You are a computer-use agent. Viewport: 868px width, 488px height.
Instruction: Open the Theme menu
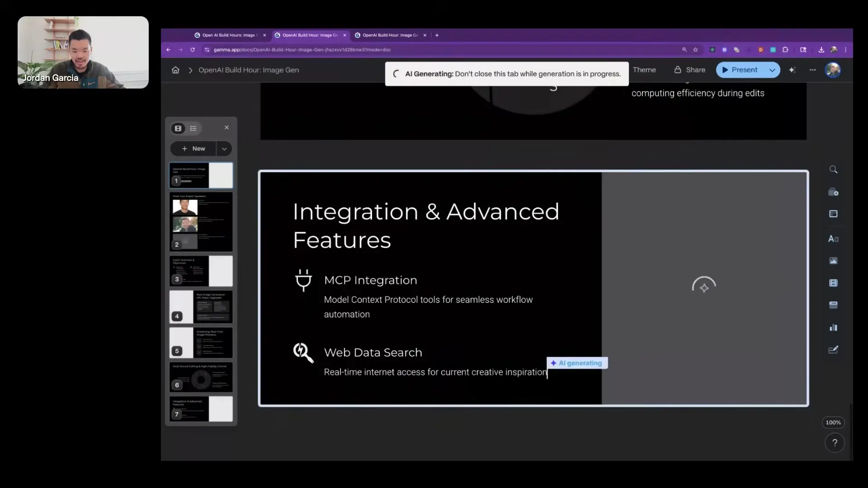pyautogui.click(x=644, y=70)
